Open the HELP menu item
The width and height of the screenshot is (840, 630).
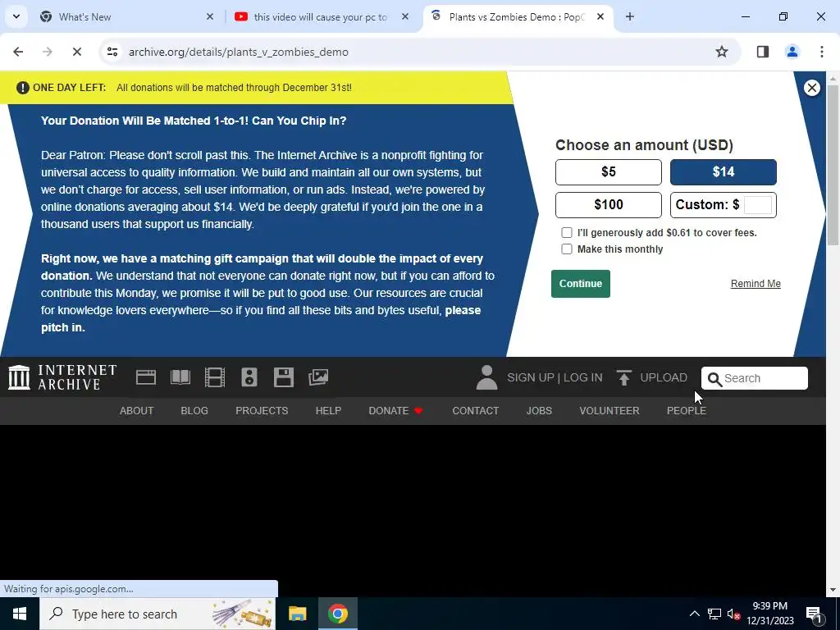click(x=328, y=411)
